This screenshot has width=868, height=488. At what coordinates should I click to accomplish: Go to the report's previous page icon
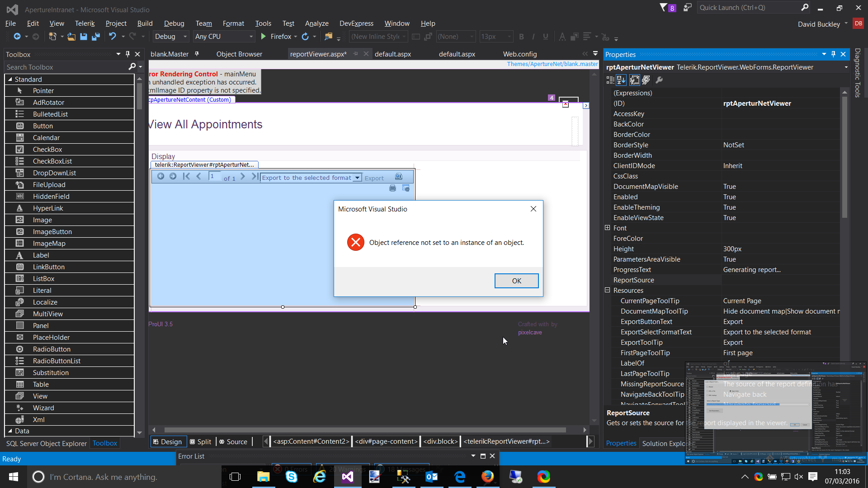[198, 176]
